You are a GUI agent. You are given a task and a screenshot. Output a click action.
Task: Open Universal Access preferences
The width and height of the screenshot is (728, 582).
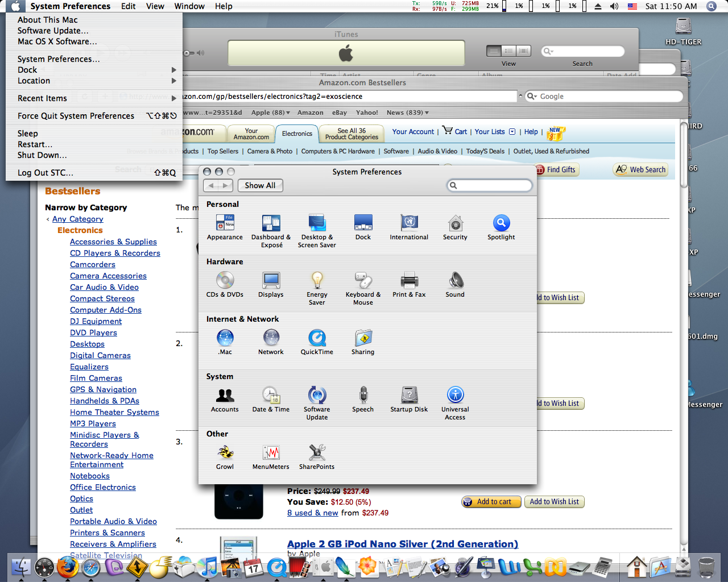click(455, 403)
